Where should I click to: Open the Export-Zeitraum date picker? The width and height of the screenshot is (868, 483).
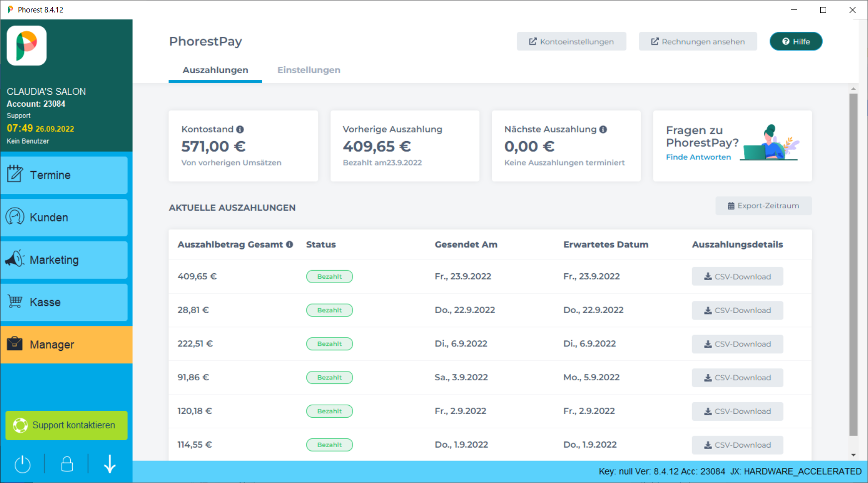pos(763,206)
